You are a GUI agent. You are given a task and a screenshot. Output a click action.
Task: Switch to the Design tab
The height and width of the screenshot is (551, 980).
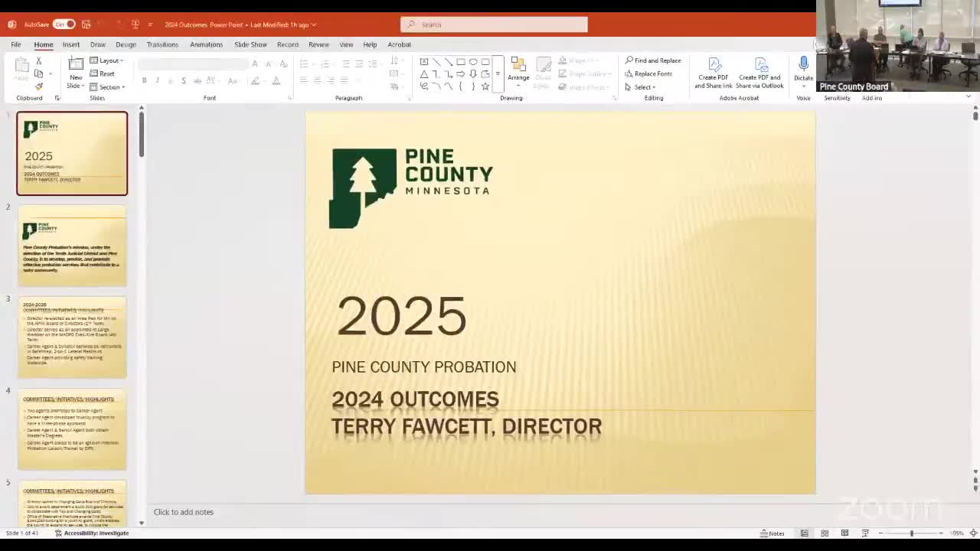pyautogui.click(x=126, y=44)
